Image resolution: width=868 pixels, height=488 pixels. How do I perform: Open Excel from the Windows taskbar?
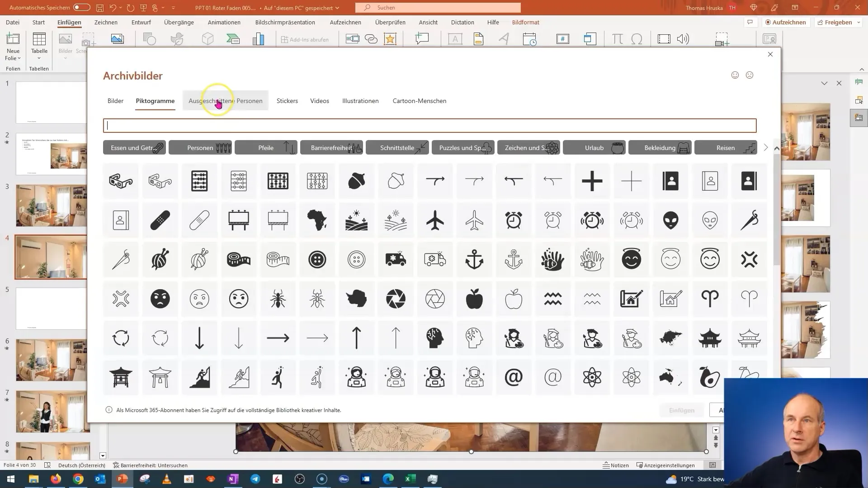click(410, 479)
